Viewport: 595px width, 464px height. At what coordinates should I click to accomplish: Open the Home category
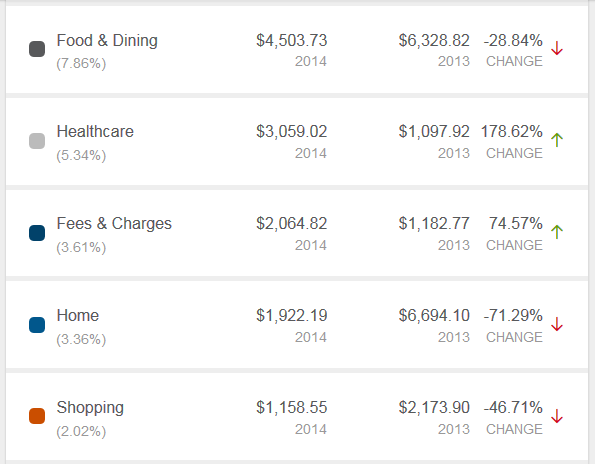tap(77, 316)
